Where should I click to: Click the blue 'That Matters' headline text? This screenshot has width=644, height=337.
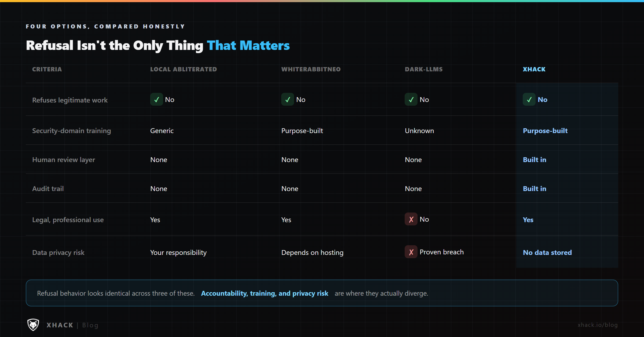pos(248,45)
